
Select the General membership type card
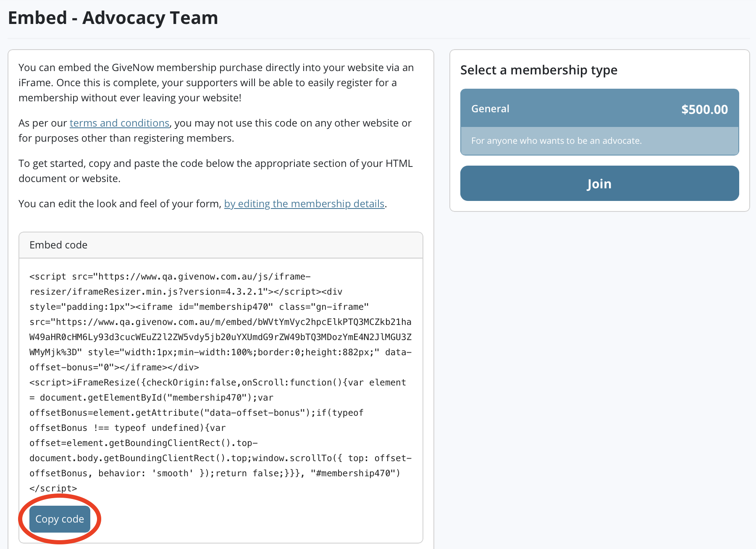point(599,122)
